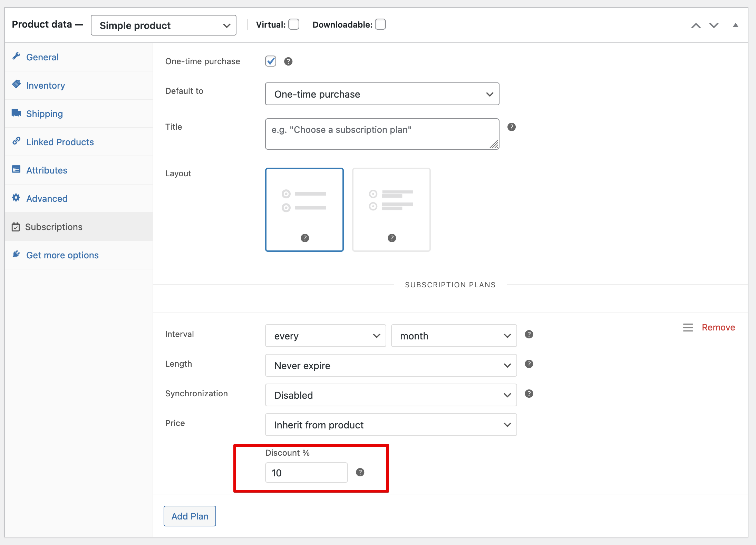The image size is (756, 545).
Task: Click the help icon beside Interval dropdowns
Action: [529, 334]
